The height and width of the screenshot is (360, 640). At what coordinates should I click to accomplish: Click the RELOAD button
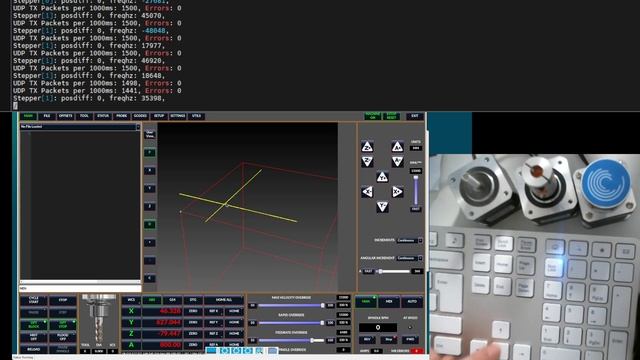(x=33, y=349)
